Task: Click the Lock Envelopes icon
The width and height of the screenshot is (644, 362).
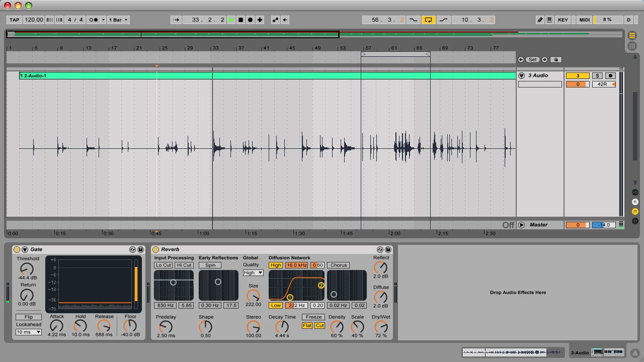Action: 556,59
